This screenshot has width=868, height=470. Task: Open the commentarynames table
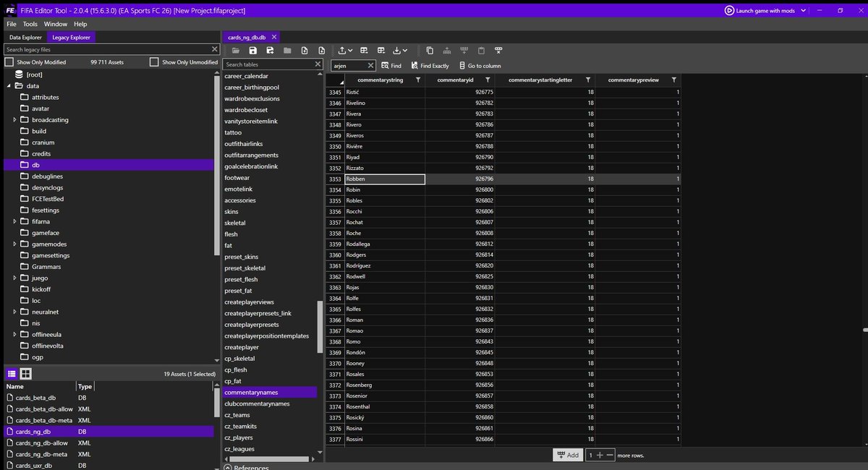[x=269, y=392]
